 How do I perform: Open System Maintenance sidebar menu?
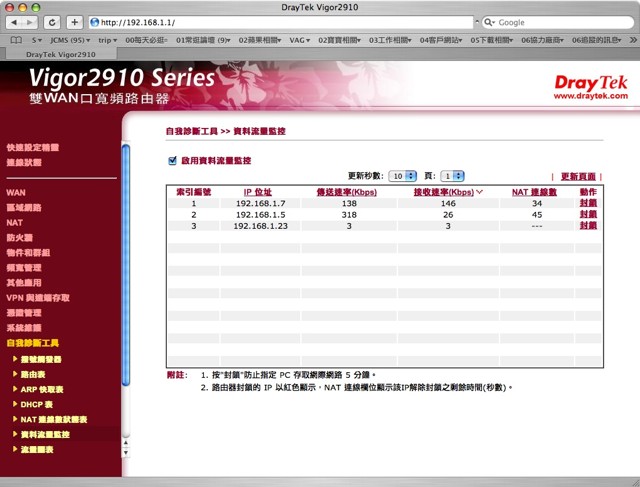(x=24, y=328)
